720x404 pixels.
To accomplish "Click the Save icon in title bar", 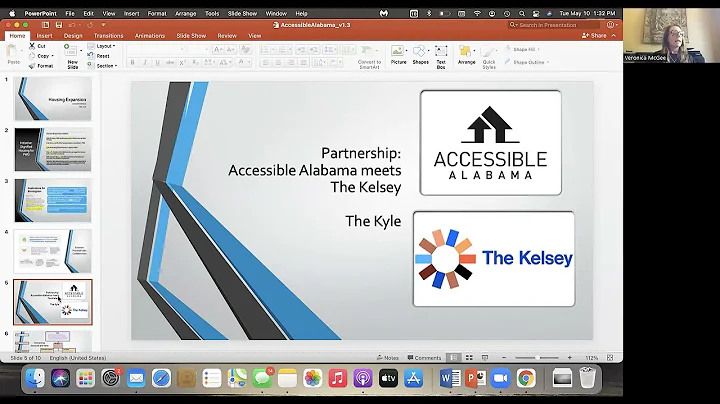I will [x=59, y=25].
